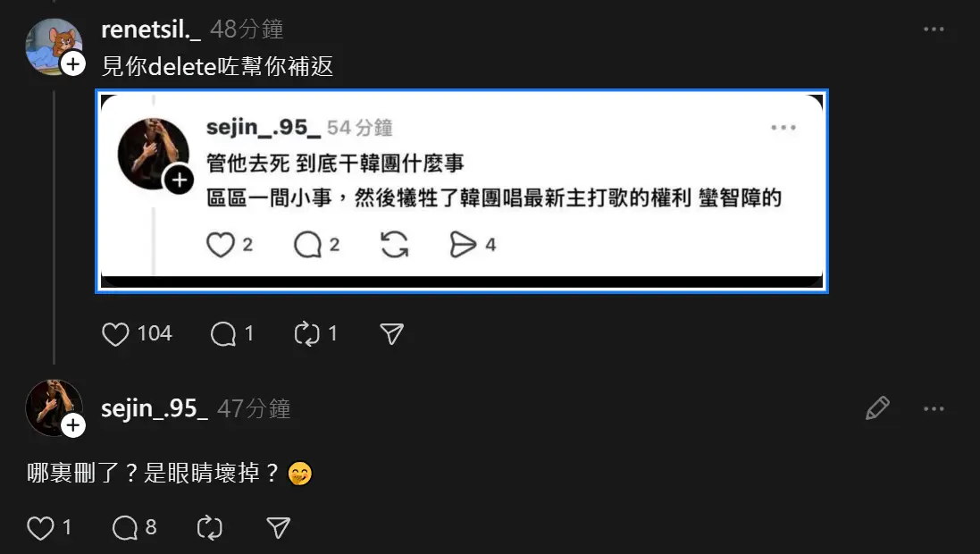Repost the sejin_.95_ reply
This screenshot has width=980, height=554.
pos(209,528)
